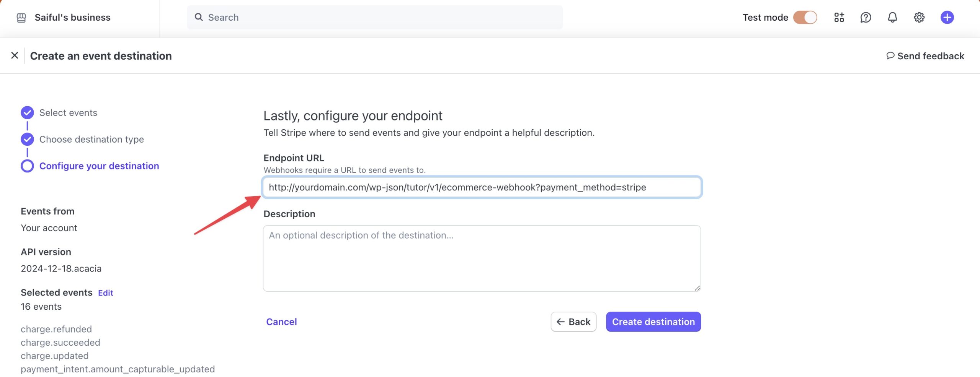Focus the Search field in the top bar
Screen dimensions: 980x377
(375, 17)
